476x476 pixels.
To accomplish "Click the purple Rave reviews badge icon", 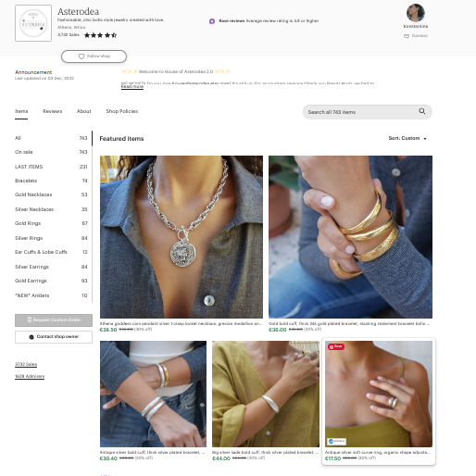I will pyautogui.click(x=212, y=21).
